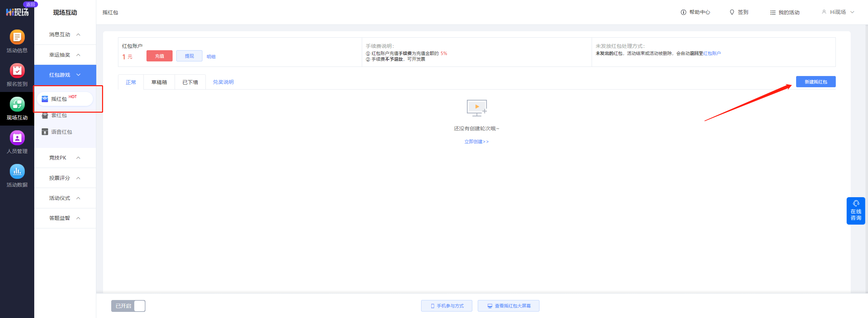Select 语音红包 in the side menu

61,132
